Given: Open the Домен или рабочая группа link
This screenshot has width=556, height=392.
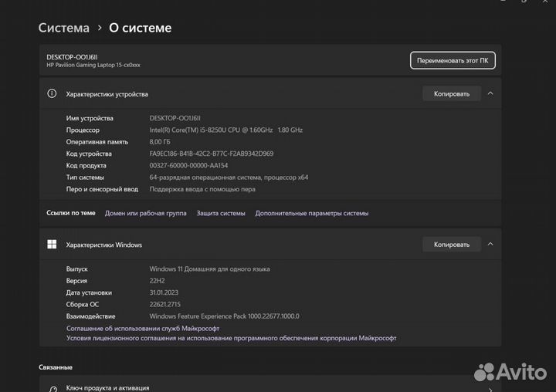Looking at the screenshot, I should click(145, 213).
